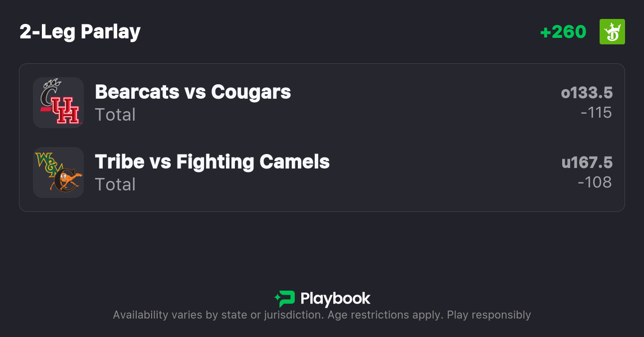This screenshot has width=644, height=337.
Task: Select the +260 parlay odds
Action: point(563,32)
